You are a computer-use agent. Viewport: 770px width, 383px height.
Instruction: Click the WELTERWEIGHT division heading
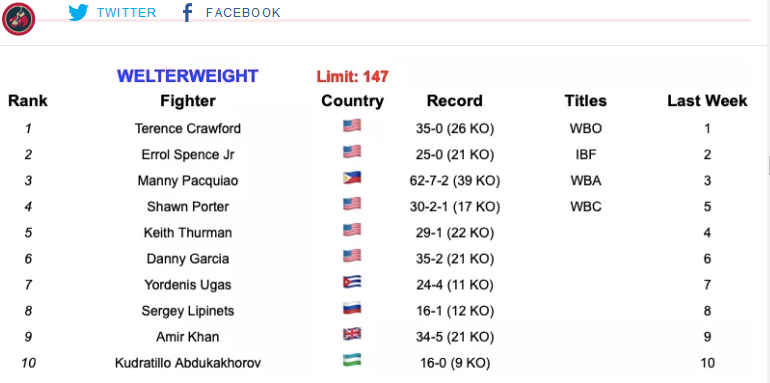[188, 76]
